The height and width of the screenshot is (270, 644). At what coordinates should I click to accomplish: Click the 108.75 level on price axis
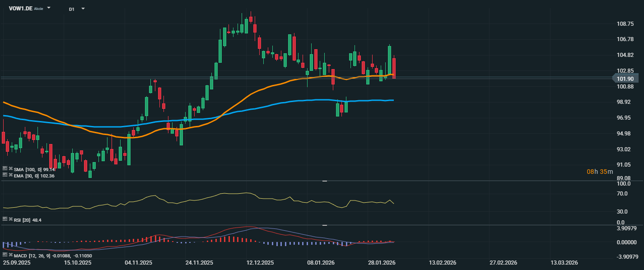625,23
